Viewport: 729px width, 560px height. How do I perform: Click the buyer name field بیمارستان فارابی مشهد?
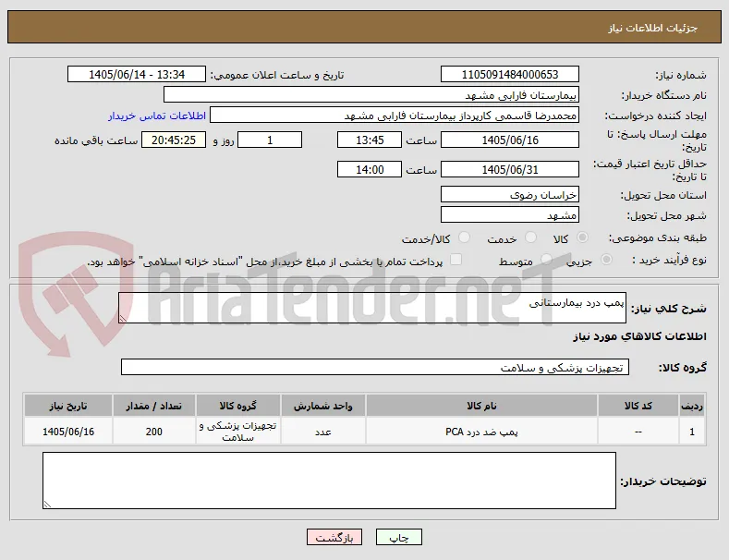[371, 95]
